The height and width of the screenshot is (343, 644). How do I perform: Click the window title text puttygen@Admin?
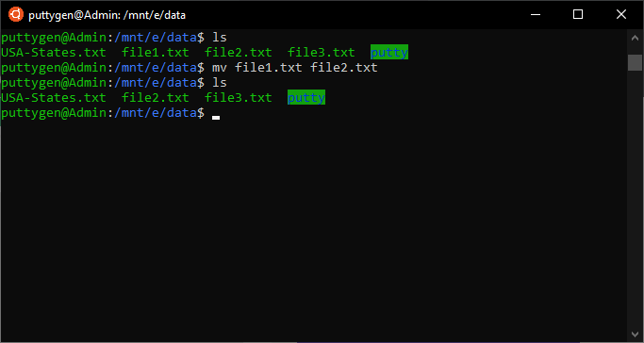point(107,15)
